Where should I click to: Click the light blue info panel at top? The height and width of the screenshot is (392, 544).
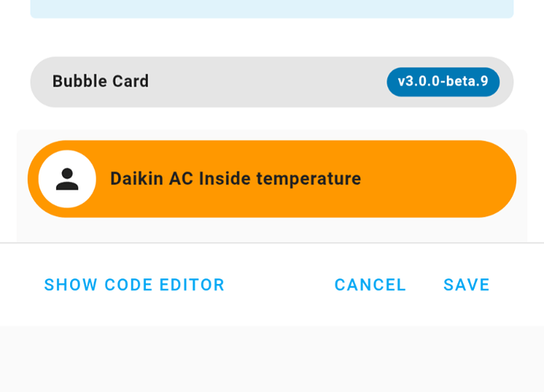[x=271, y=8]
